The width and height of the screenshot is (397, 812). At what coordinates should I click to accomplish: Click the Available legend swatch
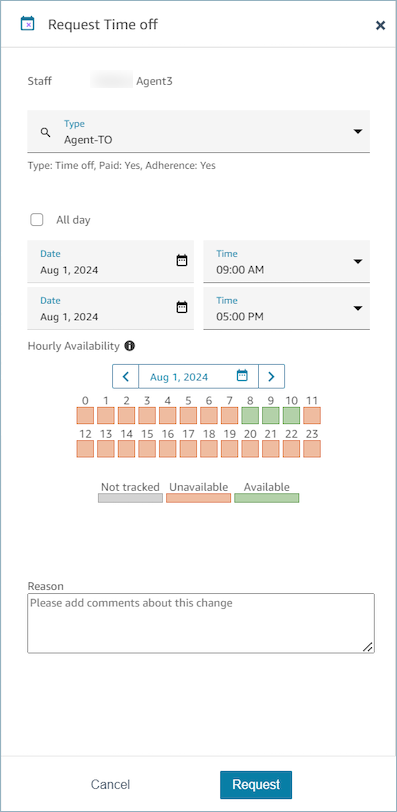267,498
